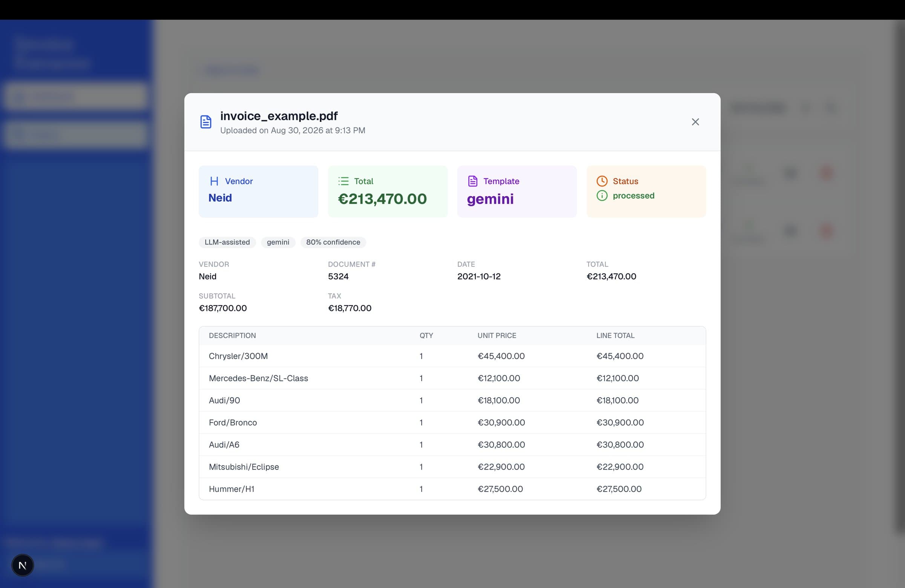Click the Status card clock icon
Screen dimensions: 905x588
point(602,181)
